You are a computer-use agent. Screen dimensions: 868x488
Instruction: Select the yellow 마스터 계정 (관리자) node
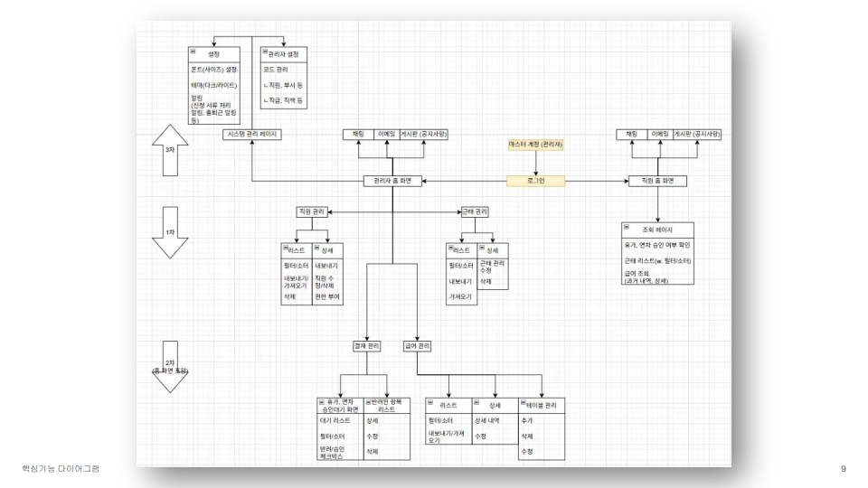pyautogui.click(x=535, y=145)
